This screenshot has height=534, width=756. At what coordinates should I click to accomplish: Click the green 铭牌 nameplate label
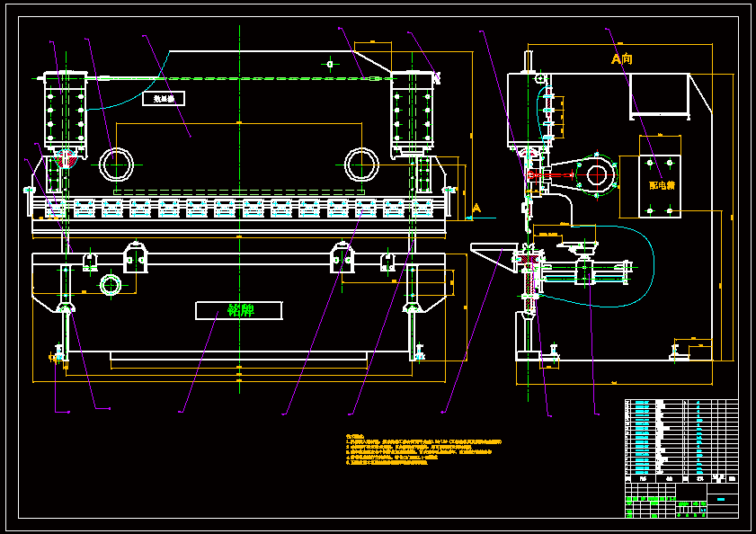coord(240,310)
